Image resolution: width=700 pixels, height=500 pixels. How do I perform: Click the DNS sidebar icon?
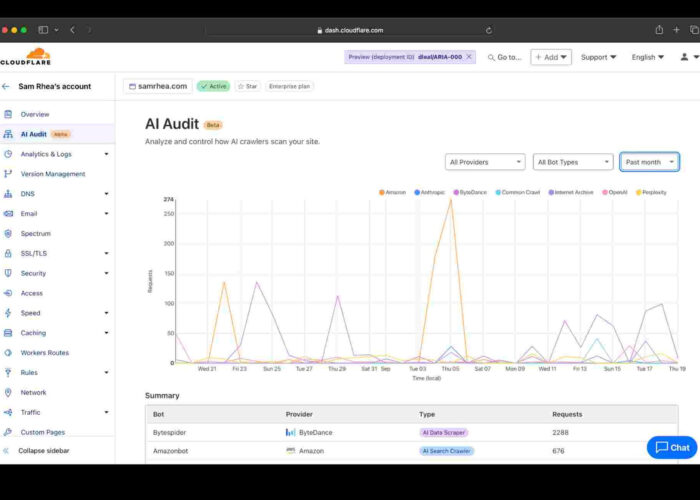(x=8, y=194)
